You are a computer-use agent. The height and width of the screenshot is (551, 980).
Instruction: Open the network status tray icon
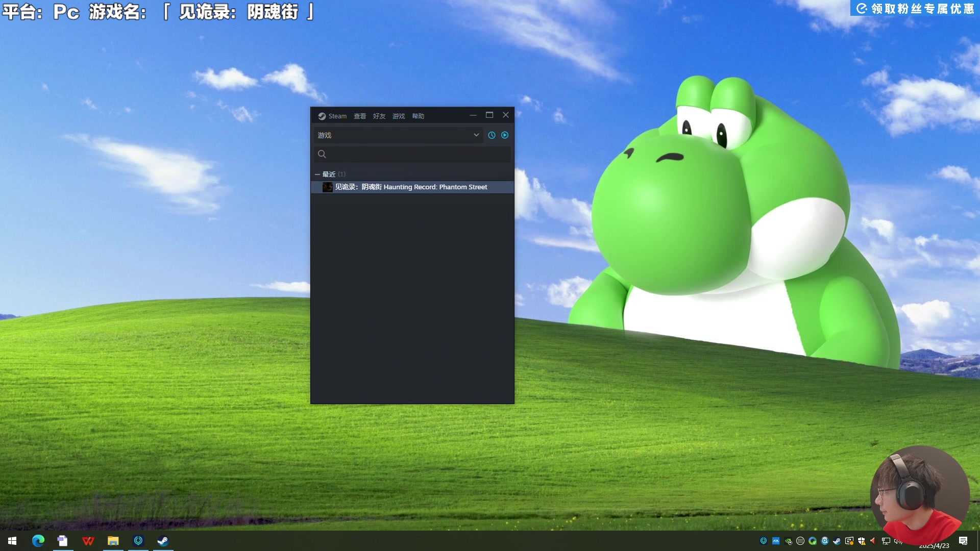[886, 541]
